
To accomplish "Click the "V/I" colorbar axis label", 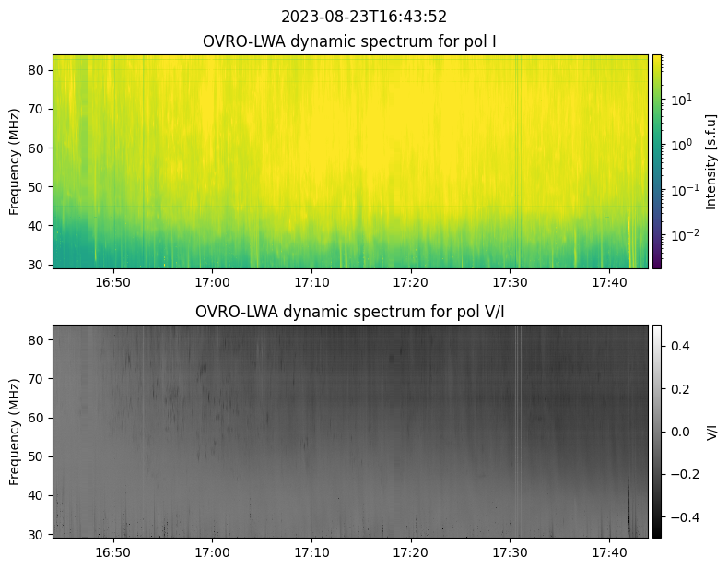I will 710,431.
